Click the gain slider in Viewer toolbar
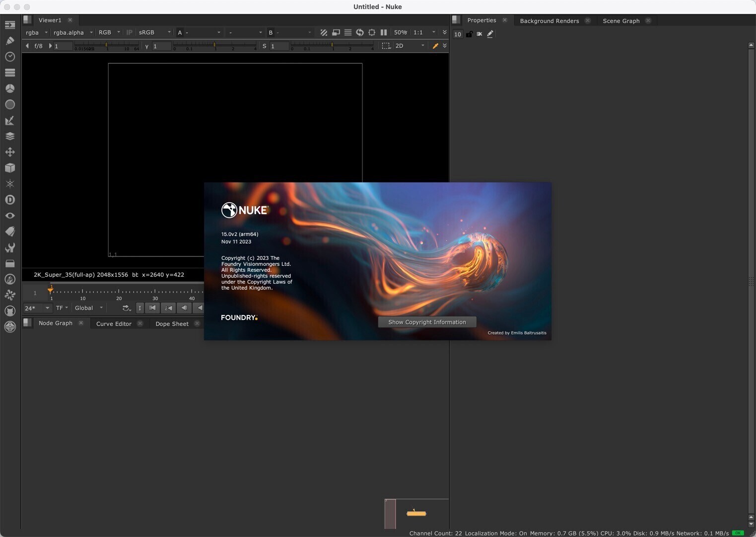The width and height of the screenshot is (756, 537). (x=106, y=46)
